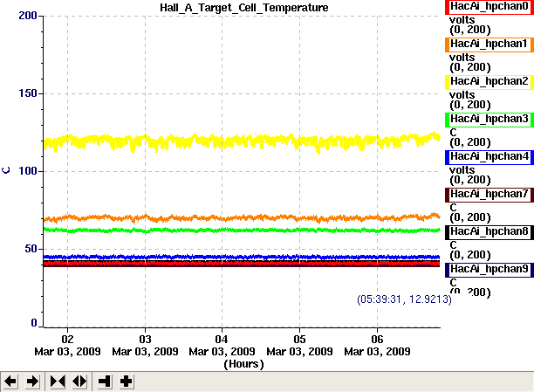Viewport: 534px width, 392px height.
Task: Select the HacAi_hpchan4 legend entry
Action: tap(489, 157)
